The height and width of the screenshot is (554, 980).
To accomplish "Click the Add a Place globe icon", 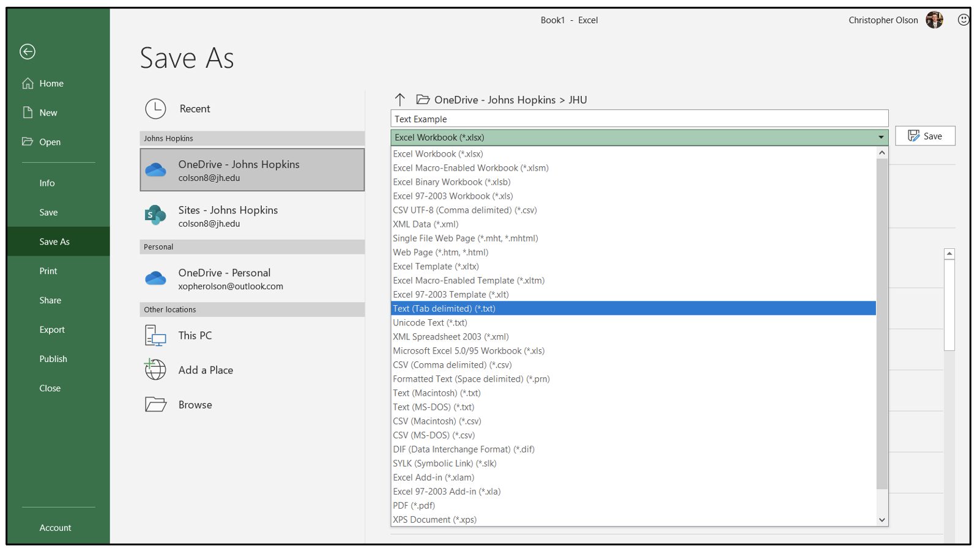I will pos(155,369).
